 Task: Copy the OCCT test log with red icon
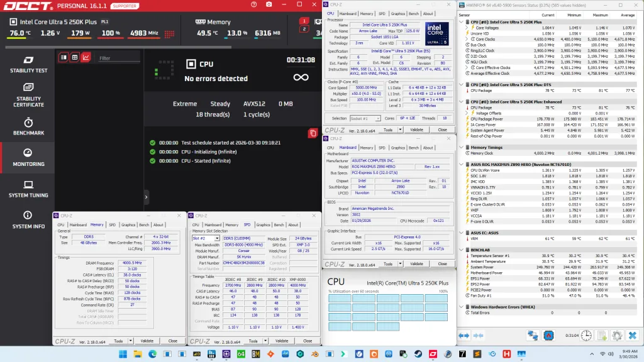[313, 133]
